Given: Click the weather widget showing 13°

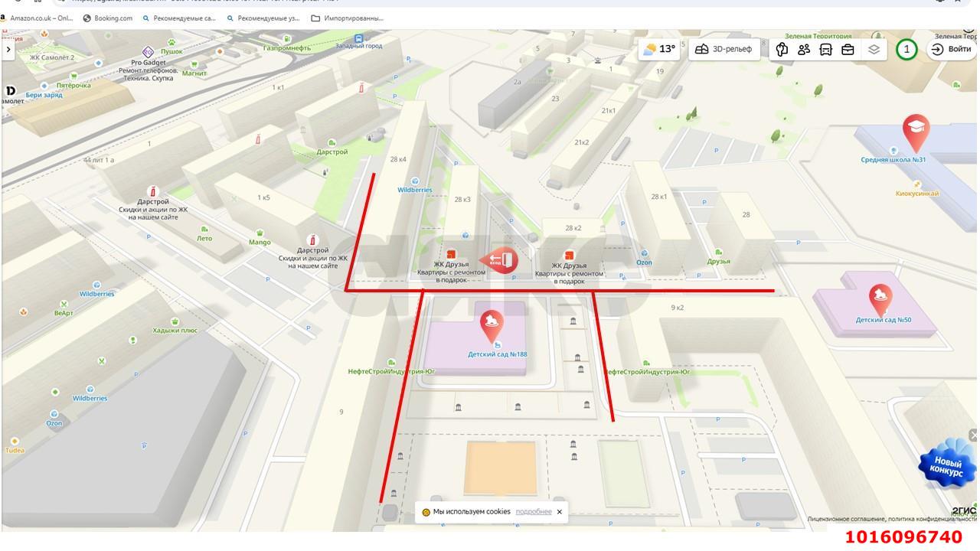Looking at the screenshot, I should pos(660,49).
